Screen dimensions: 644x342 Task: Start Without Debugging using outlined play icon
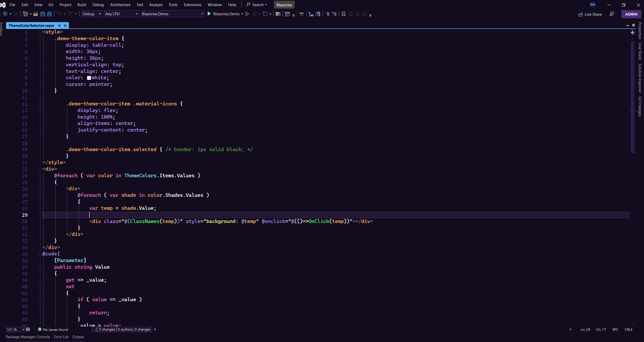(247, 14)
